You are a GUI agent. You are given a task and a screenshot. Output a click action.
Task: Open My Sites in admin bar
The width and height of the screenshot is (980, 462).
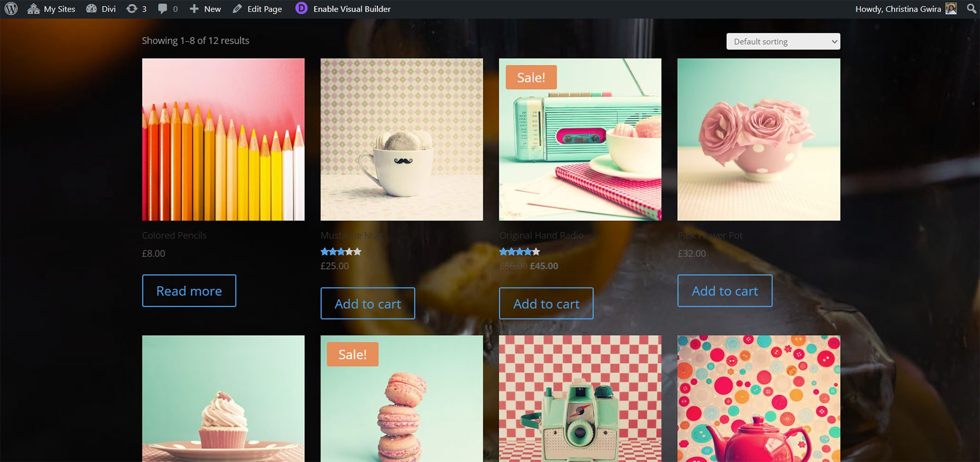tap(51, 9)
